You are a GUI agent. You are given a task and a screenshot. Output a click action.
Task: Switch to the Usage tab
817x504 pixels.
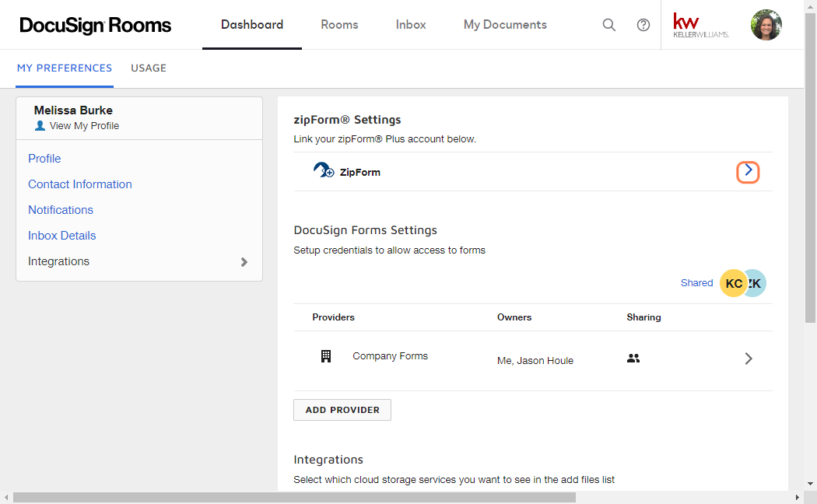(149, 68)
